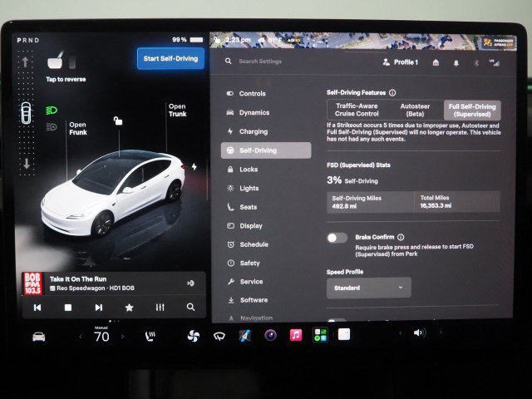Open the Software settings menu

tap(254, 300)
